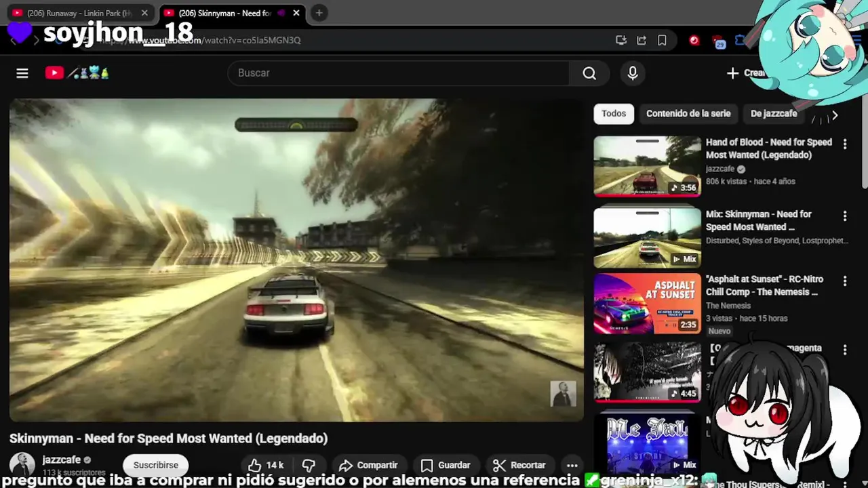
Task: Select the Contenido de la serie chip
Action: coord(688,114)
